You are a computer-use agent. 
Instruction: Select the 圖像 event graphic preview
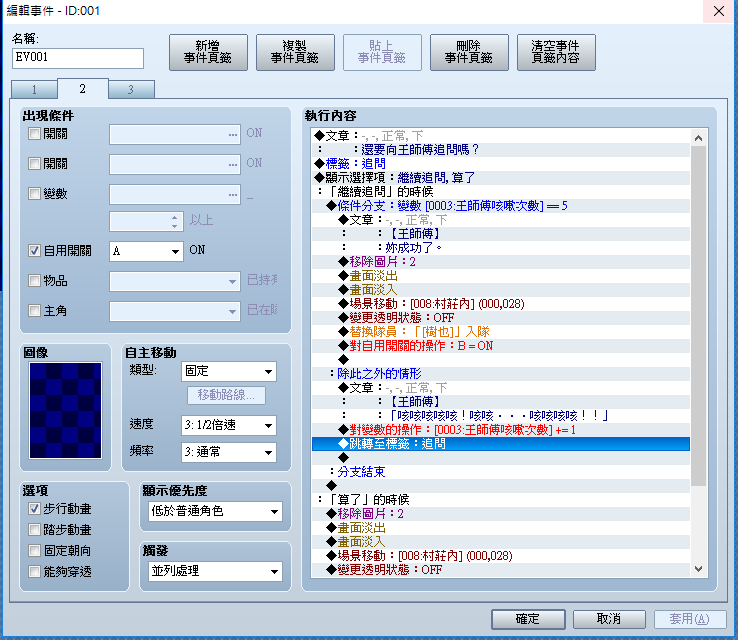[65, 410]
